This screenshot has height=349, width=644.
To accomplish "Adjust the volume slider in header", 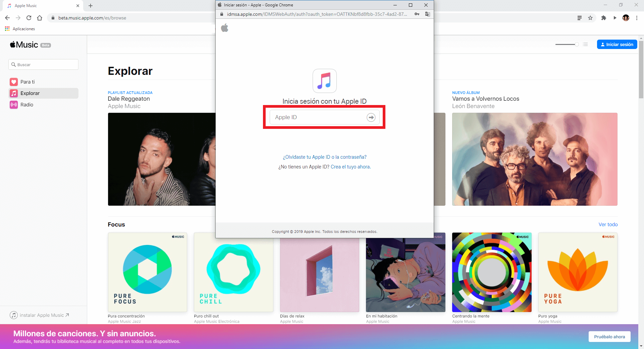I will 567,44.
